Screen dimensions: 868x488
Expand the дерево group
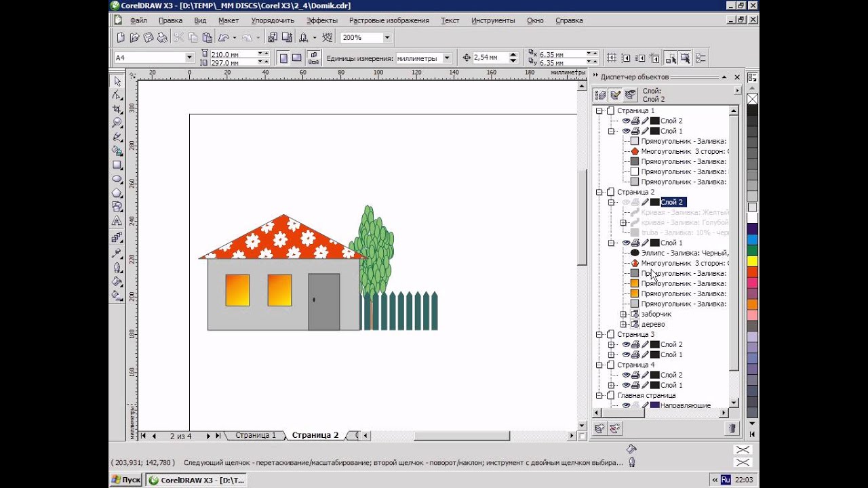tap(623, 324)
